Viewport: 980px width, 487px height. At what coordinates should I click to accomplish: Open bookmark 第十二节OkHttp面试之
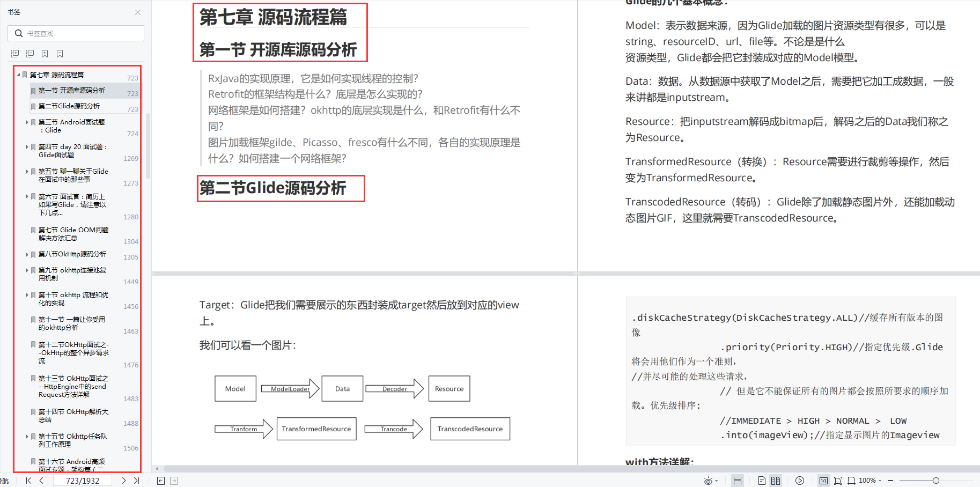tap(74, 352)
